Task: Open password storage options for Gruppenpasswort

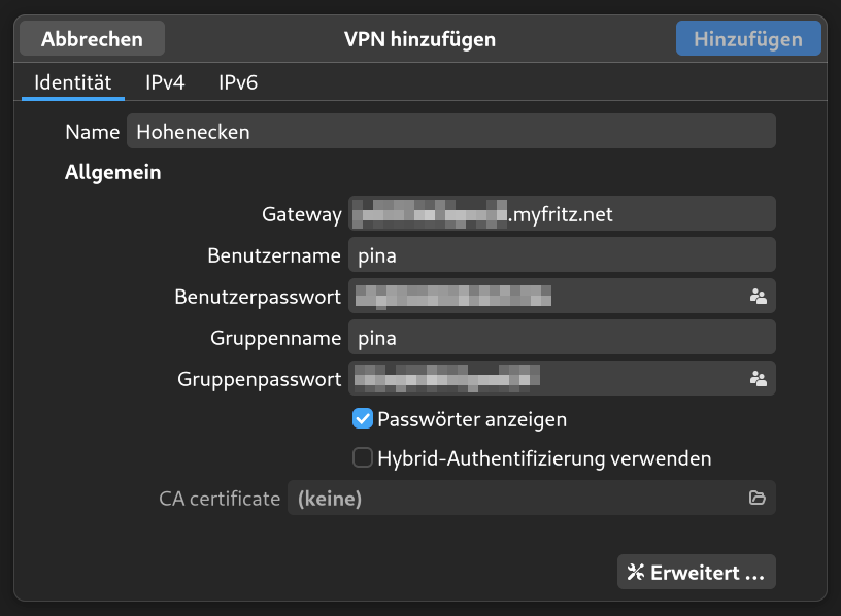Action: 758,379
